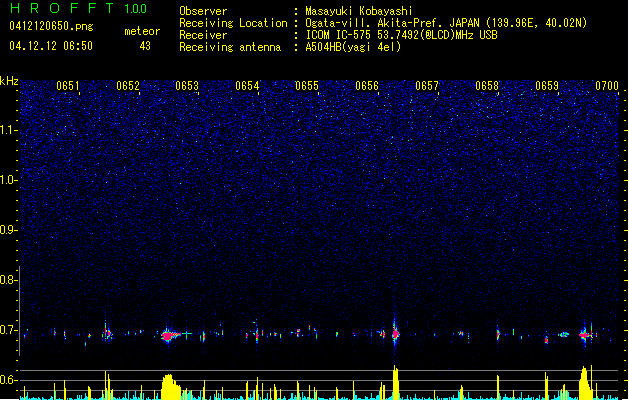Click the wide yellow amplitude block before 0653
The width and height of the screenshot is (629, 400).
click(171, 387)
